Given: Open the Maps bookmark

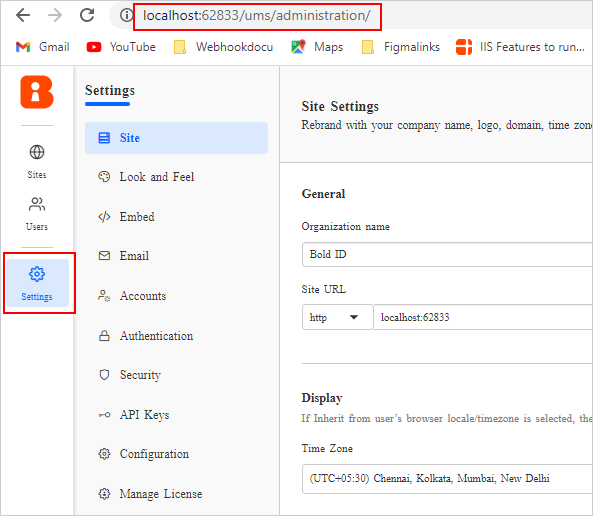Looking at the screenshot, I should click(317, 47).
